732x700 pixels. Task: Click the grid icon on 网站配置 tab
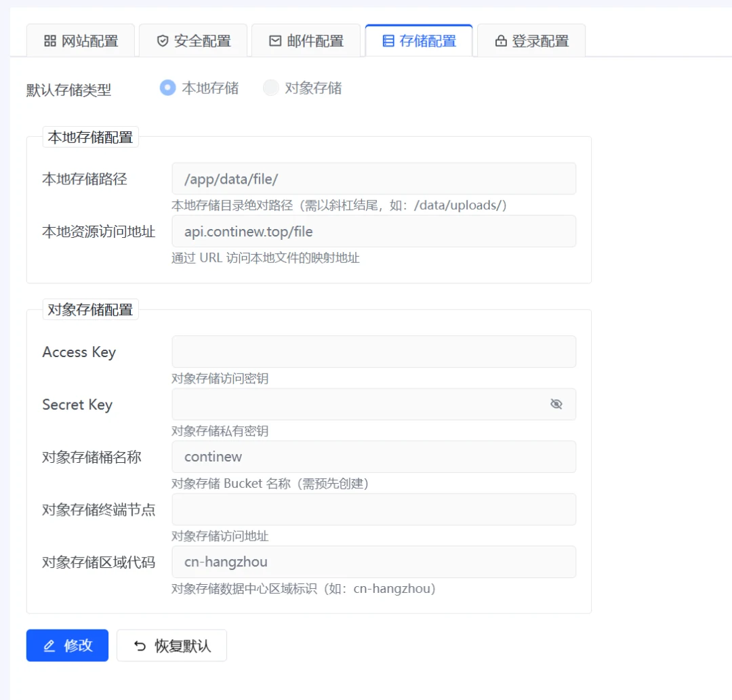coord(50,41)
